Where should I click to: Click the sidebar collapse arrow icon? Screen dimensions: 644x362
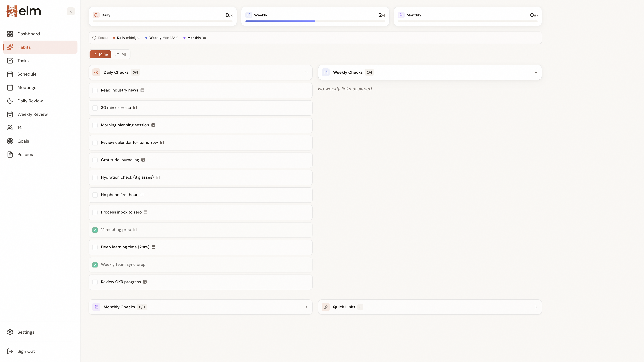pos(71,11)
